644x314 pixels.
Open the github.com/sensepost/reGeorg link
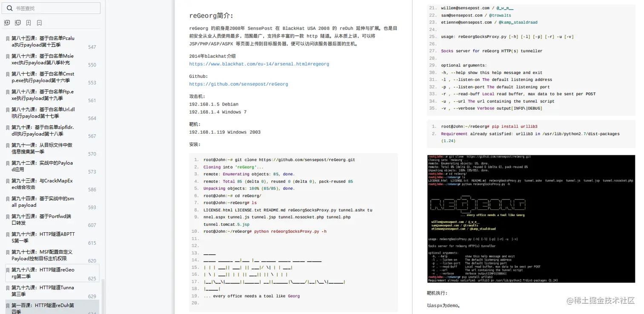(x=239, y=84)
